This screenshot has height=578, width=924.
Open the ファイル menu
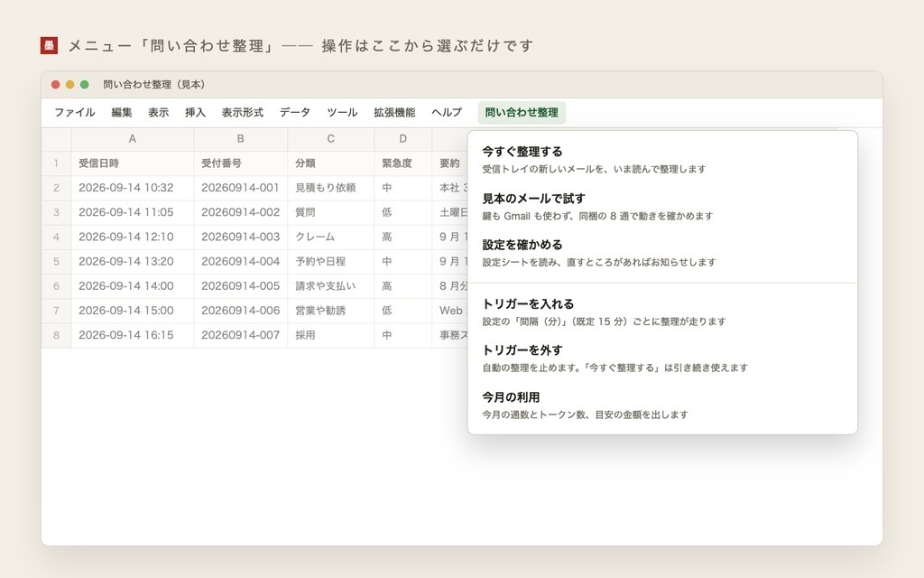(x=74, y=112)
